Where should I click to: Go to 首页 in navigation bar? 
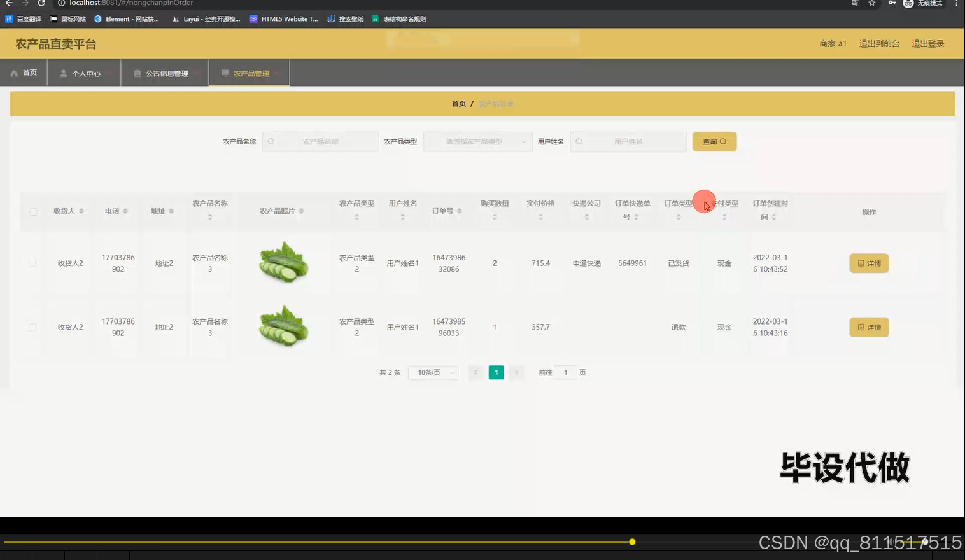[24, 73]
